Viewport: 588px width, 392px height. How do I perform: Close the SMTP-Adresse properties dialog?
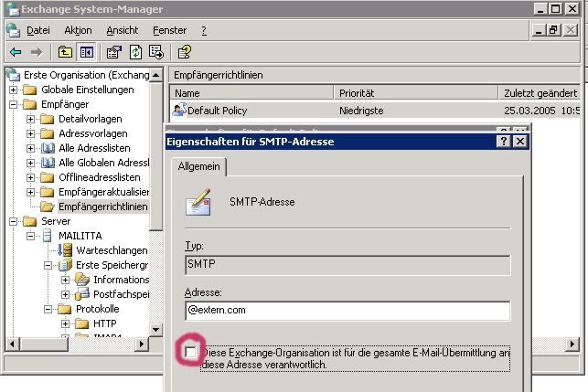pyautogui.click(x=520, y=142)
